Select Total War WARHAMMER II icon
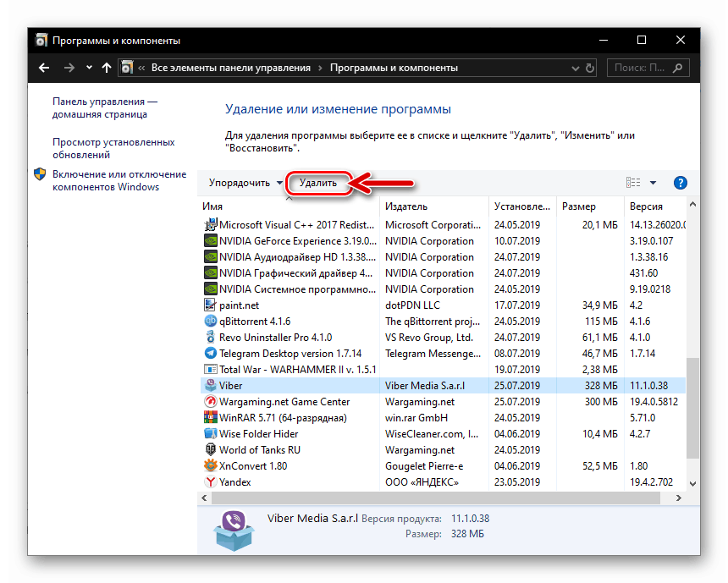Viewport: 728px width, 583px height. [x=210, y=370]
